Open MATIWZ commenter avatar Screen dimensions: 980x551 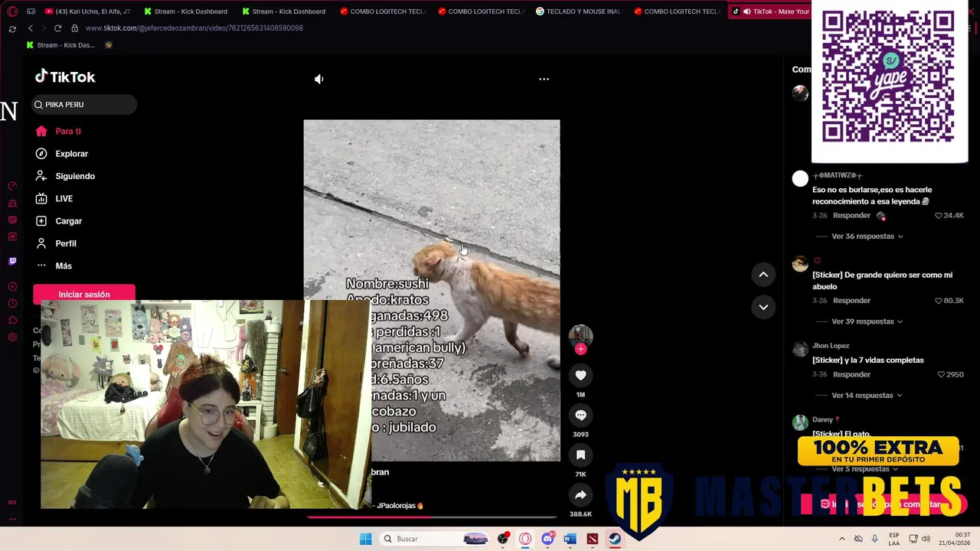tap(800, 178)
